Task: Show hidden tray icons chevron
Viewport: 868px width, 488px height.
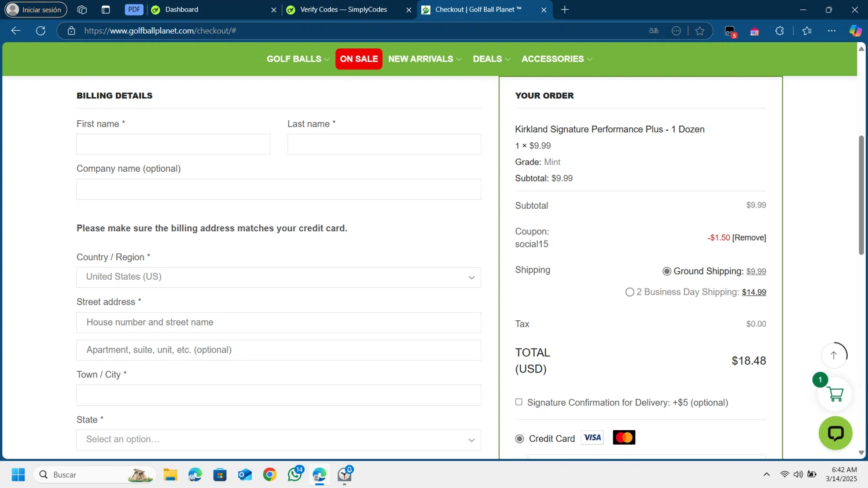Action: (767, 474)
